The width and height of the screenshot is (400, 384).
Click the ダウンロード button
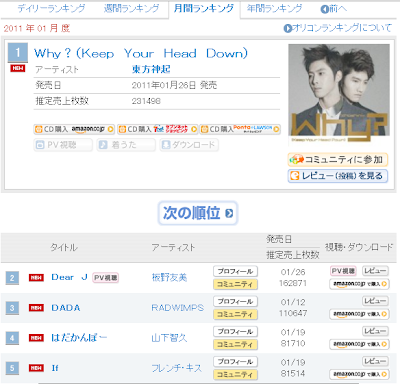pos(189,145)
